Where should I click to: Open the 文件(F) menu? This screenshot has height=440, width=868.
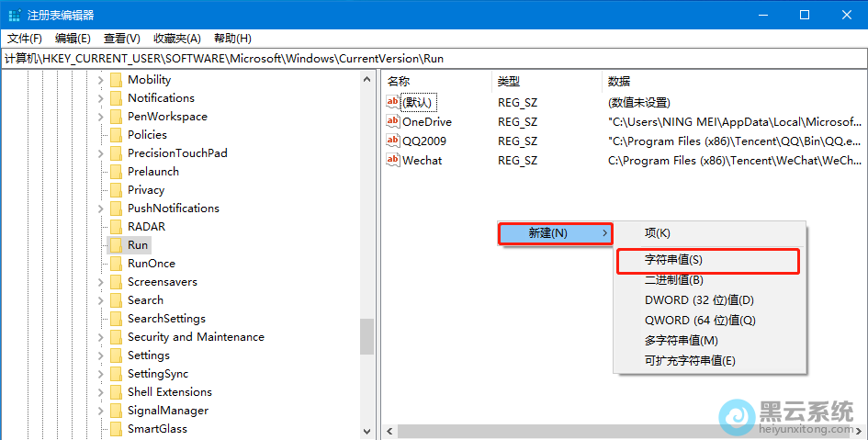point(25,38)
